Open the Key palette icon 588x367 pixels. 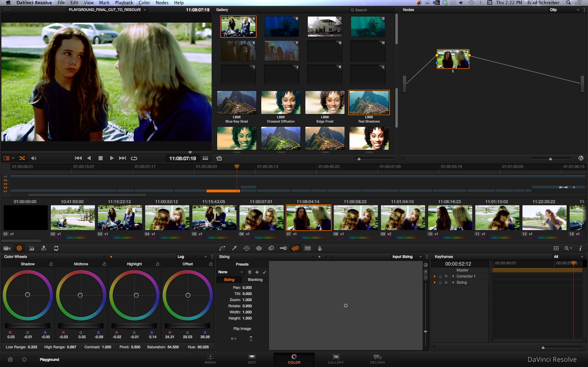(283, 248)
